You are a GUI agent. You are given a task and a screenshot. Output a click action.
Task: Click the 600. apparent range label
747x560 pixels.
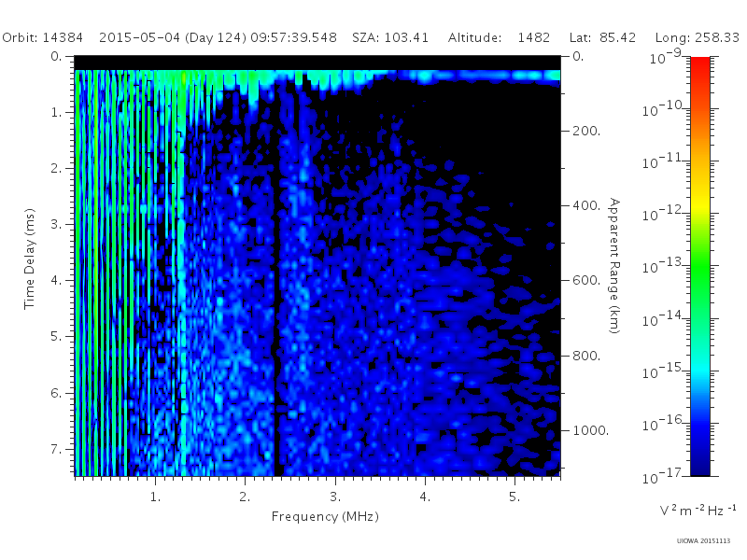pyautogui.click(x=586, y=281)
